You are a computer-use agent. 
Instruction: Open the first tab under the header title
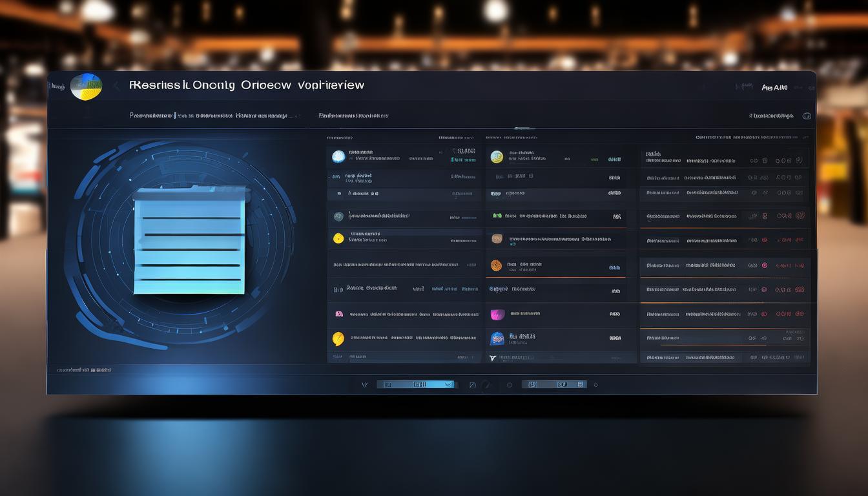tap(151, 116)
